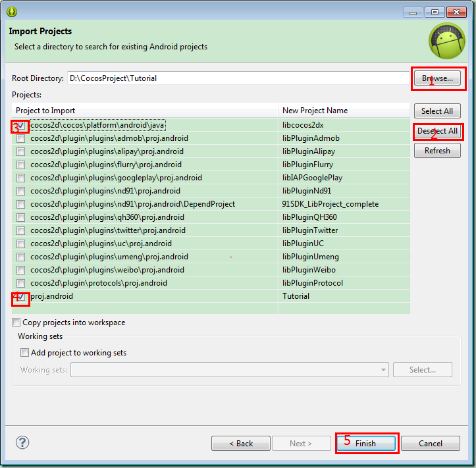Check the nd91\proj.android checkbox

click(x=20, y=191)
